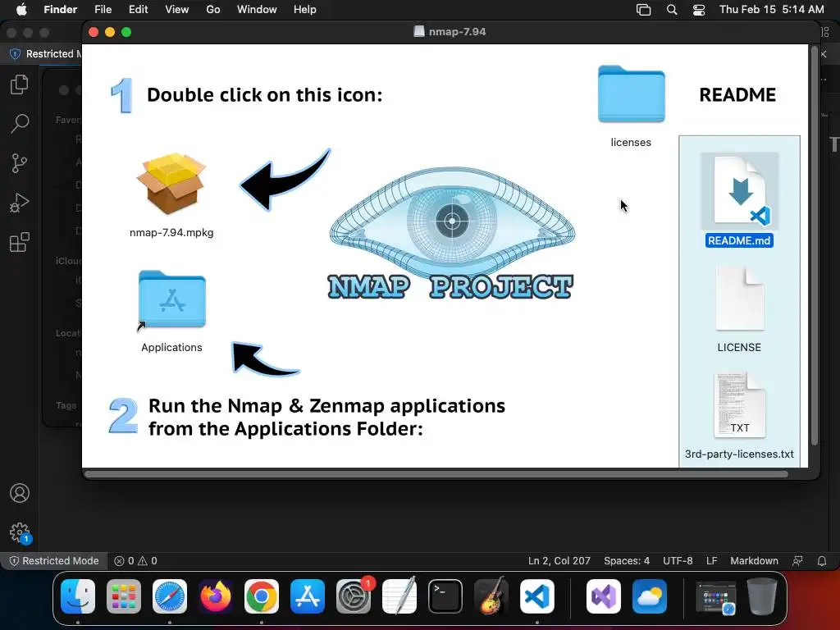Click the README.md filename label

pos(739,240)
